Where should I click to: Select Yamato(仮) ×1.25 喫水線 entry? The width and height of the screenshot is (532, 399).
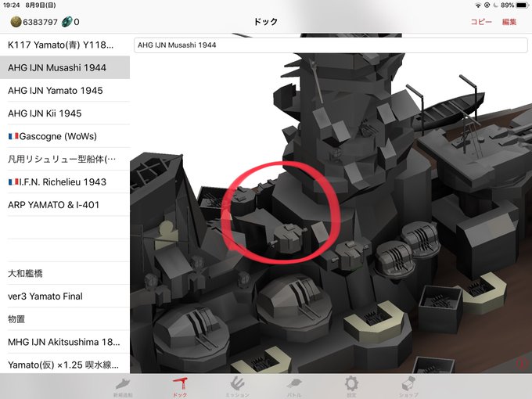(x=65, y=365)
